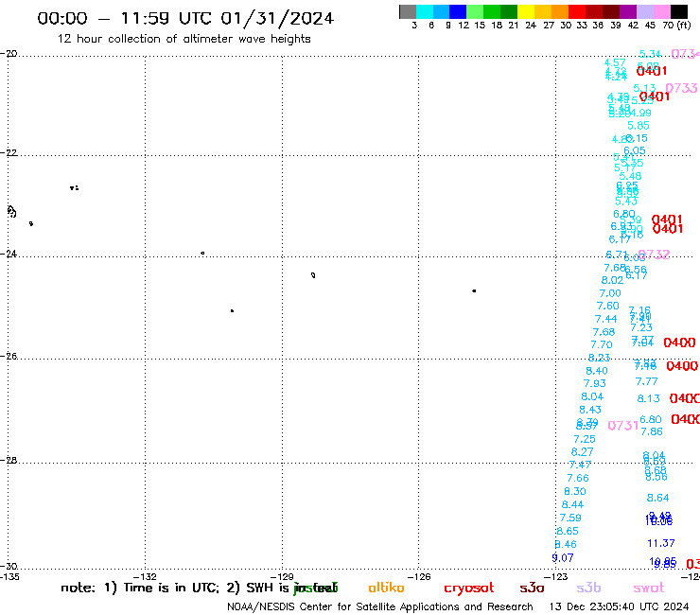Click the wave height value '8.64'
This screenshot has width=700, height=615.
[x=658, y=498]
